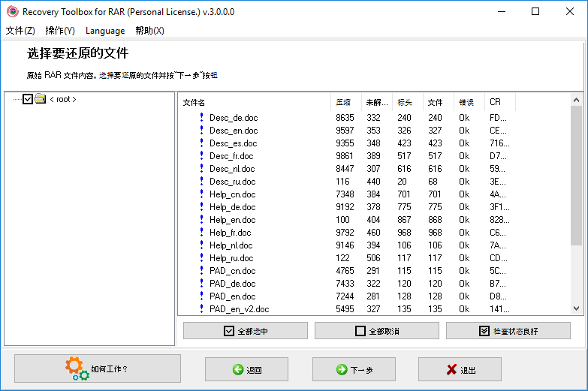
Task: Click the 退出 exit button
Action: [x=460, y=369]
